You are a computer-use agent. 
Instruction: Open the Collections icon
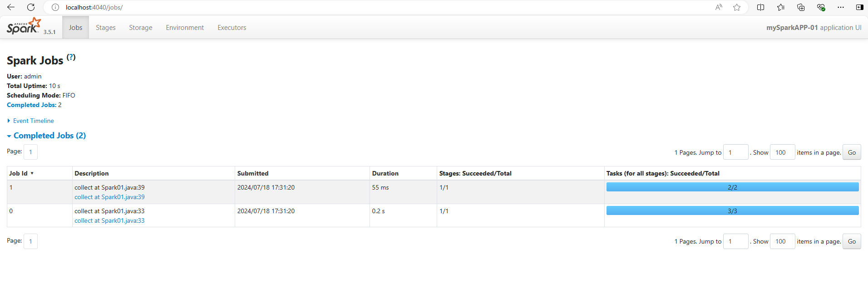[801, 7]
